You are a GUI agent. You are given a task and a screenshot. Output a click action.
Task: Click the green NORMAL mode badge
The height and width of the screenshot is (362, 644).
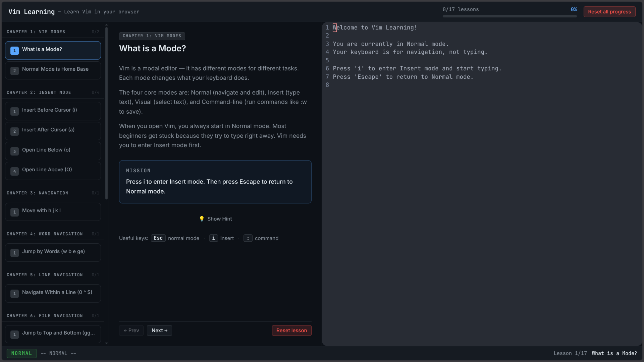point(22,353)
